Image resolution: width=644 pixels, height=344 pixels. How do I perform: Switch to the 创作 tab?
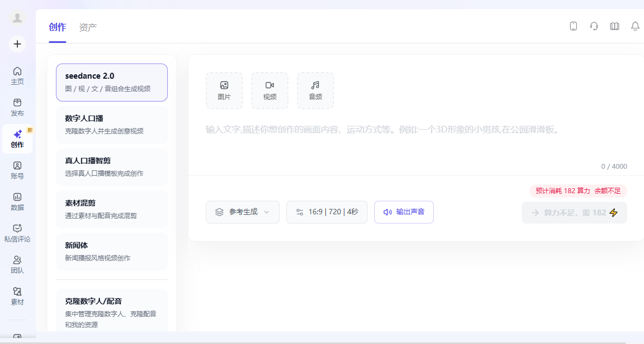tap(58, 28)
